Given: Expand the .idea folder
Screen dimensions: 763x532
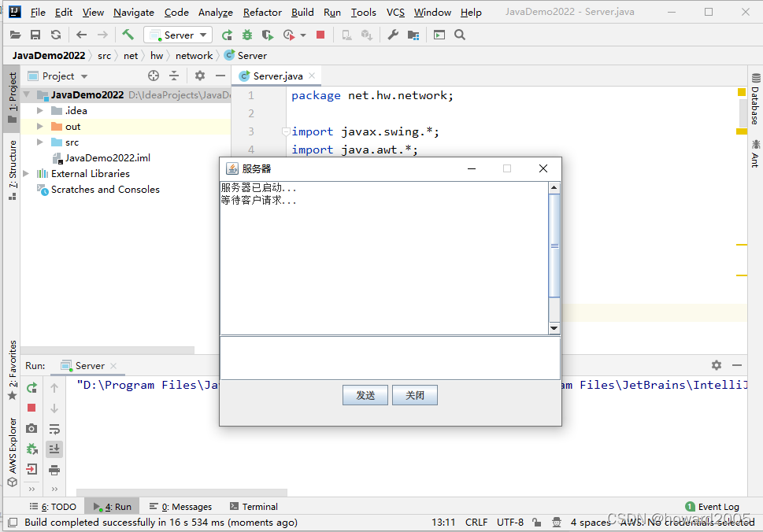Looking at the screenshot, I should click(40, 110).
